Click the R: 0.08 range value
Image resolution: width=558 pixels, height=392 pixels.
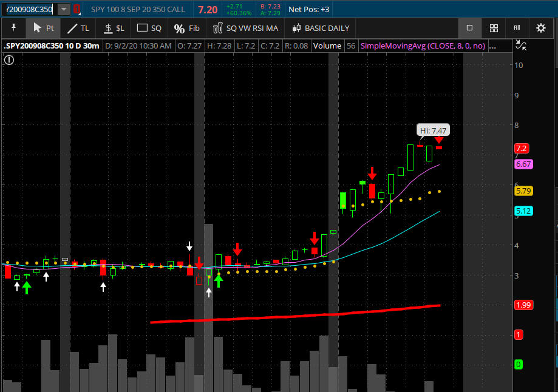click(x=296, y=46)
